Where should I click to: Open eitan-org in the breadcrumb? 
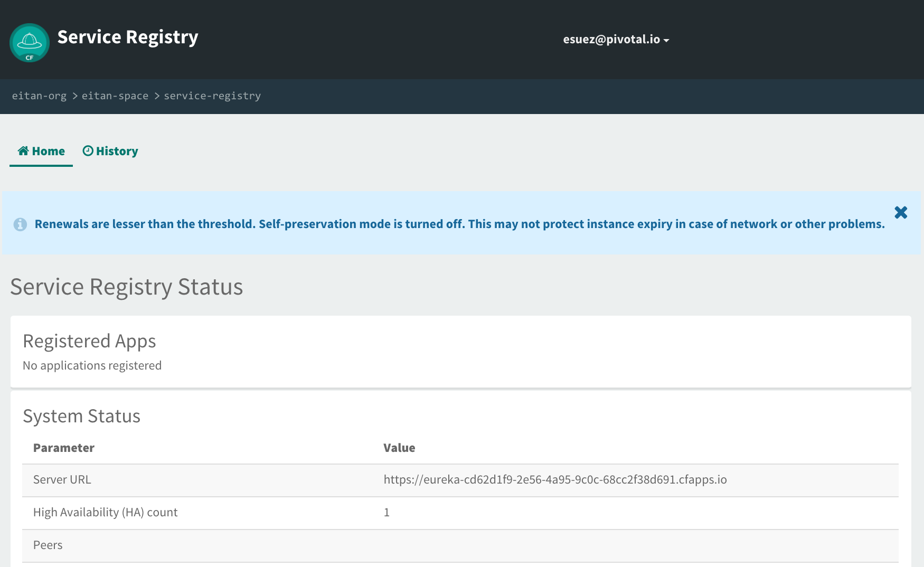pyautogui.click(x=39, y=96)
